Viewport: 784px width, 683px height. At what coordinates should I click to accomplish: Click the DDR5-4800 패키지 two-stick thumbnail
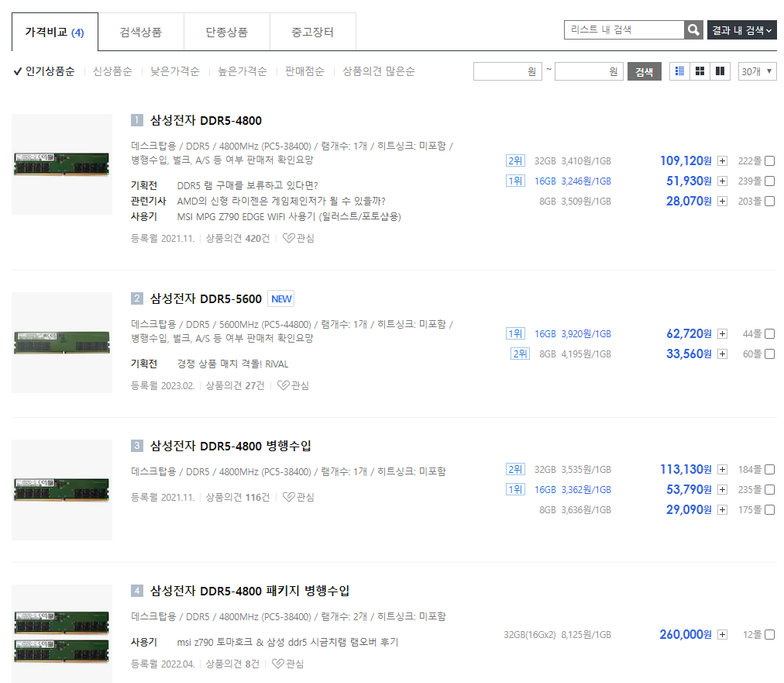(x=62, y=633)
